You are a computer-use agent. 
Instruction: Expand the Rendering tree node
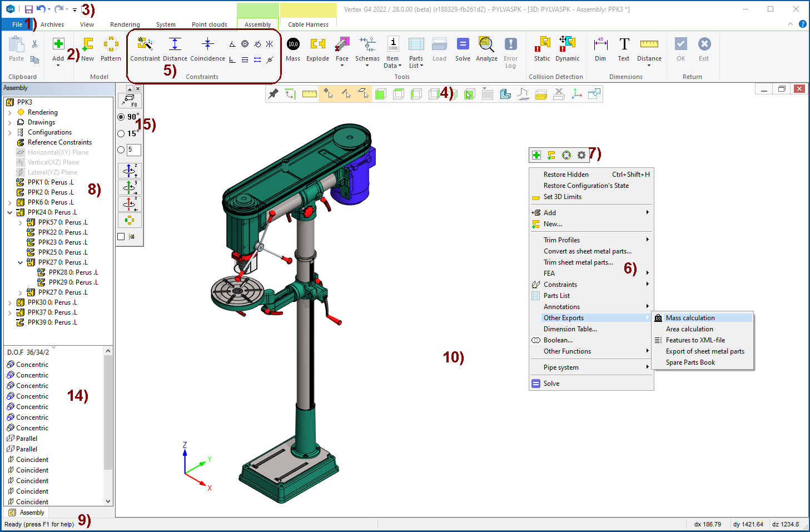click(10, 112)
